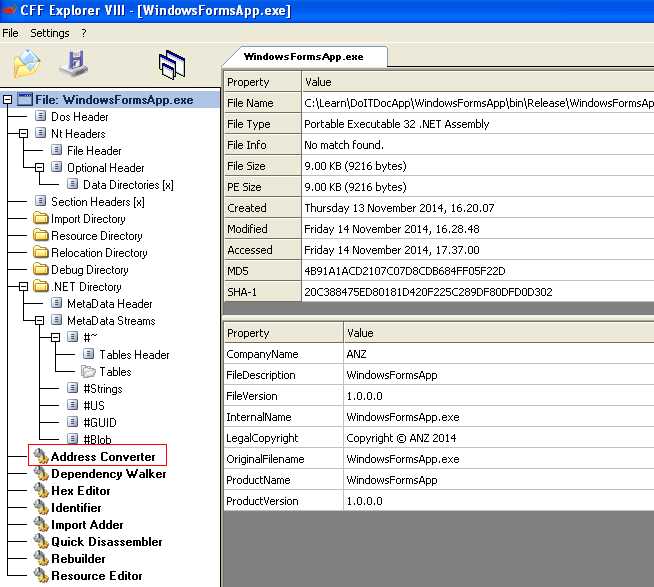This screenshot has width=654, height=587.
Task: Click the Tables open-folder icon
Action: pos(88,371)
